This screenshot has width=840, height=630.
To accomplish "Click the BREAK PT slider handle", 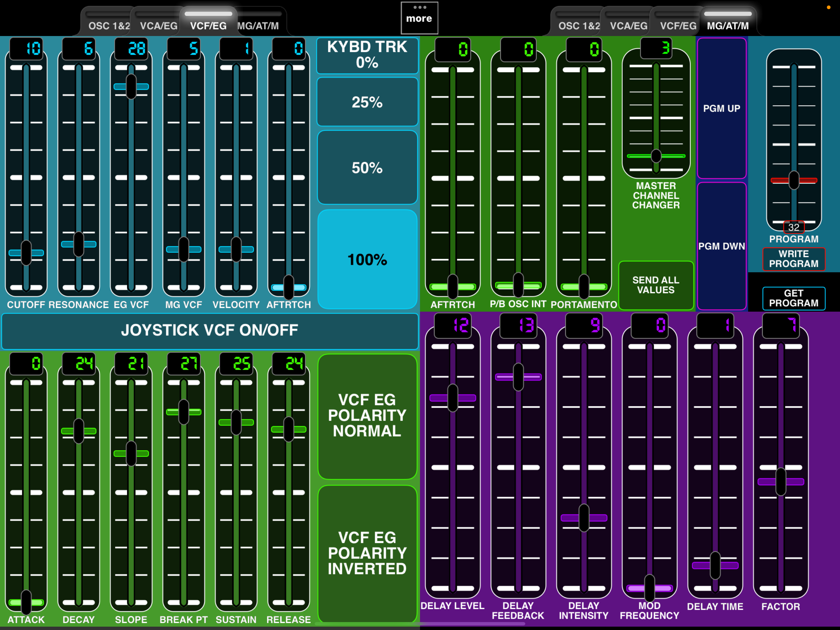I will coord(183,412).
